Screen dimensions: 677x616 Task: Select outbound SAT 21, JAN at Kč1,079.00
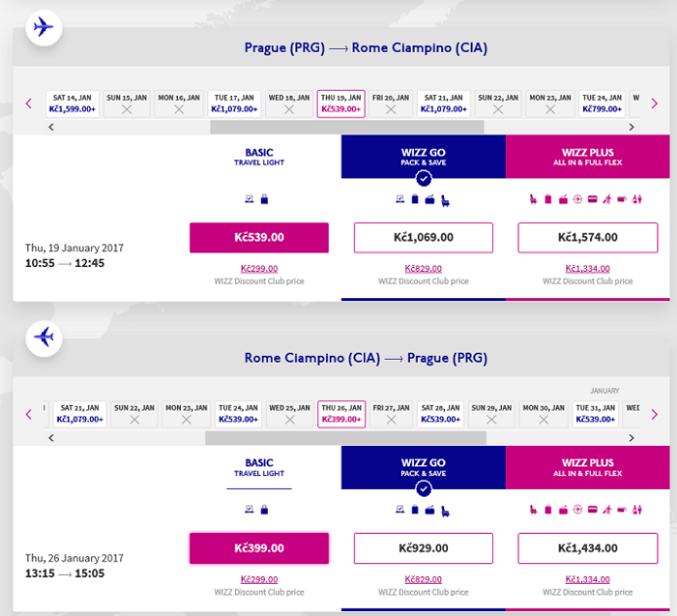pos(443,104)
